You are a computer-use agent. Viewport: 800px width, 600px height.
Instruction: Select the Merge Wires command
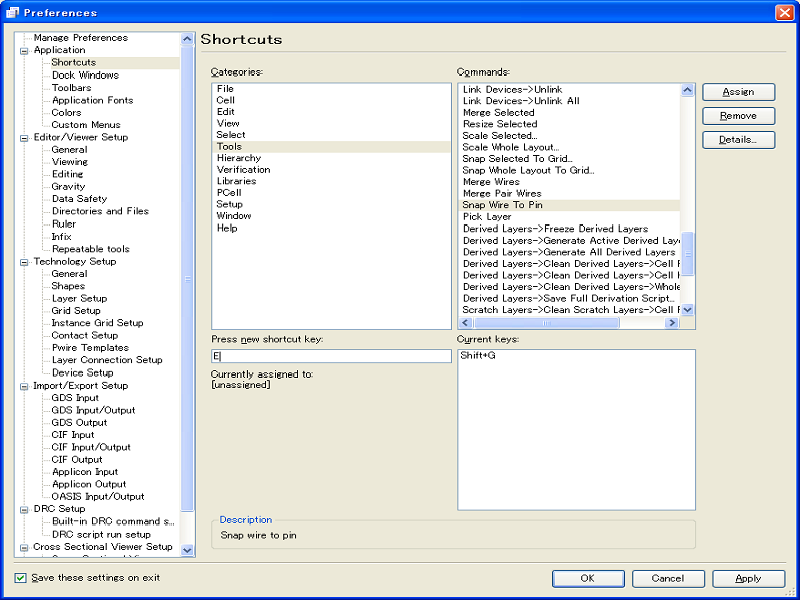coord(491,182)
